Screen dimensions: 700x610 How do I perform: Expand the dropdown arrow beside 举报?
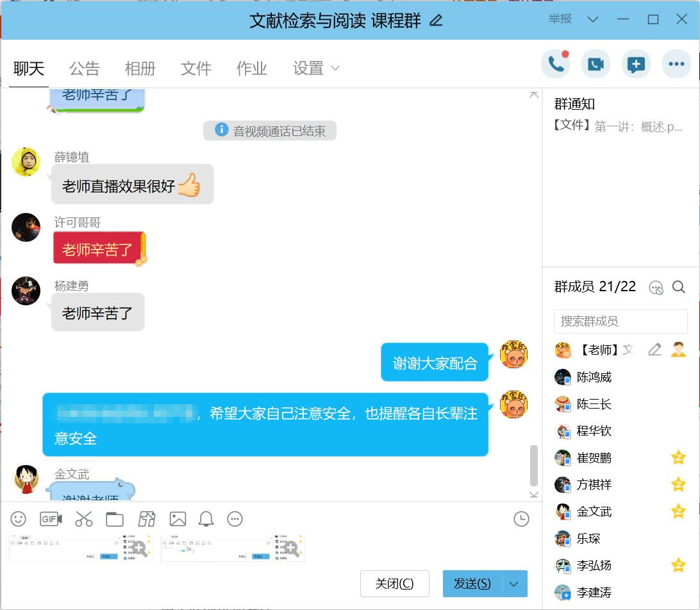pyautogui.click(x=593, y=20)
